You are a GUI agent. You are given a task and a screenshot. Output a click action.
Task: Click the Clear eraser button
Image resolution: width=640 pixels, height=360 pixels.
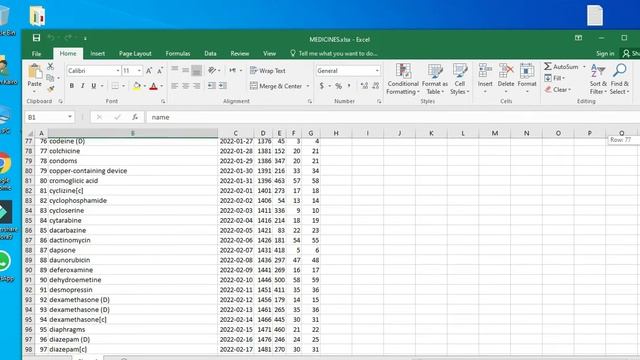click(558, 89)
